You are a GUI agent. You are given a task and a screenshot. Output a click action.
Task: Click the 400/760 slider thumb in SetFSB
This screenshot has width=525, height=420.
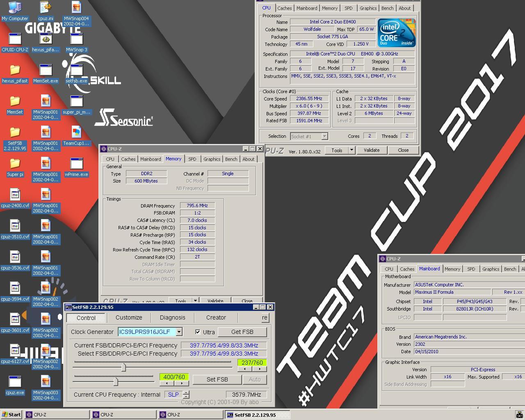[116, 381]
